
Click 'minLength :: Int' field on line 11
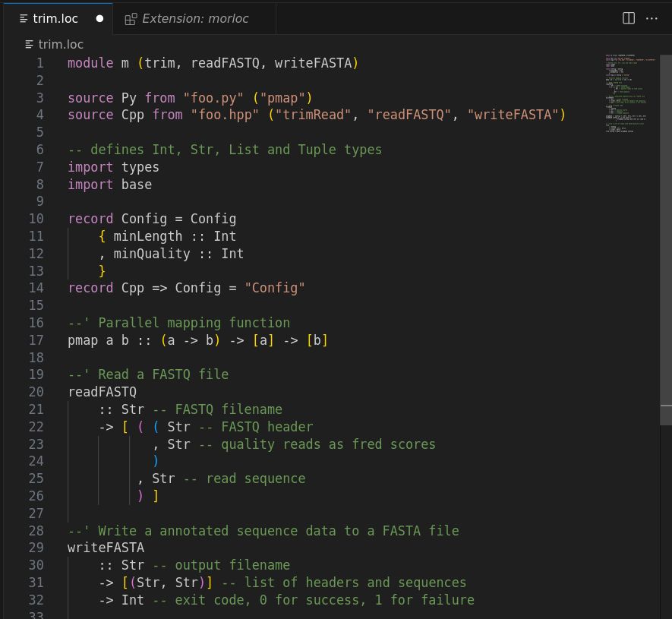click(175, 237)
